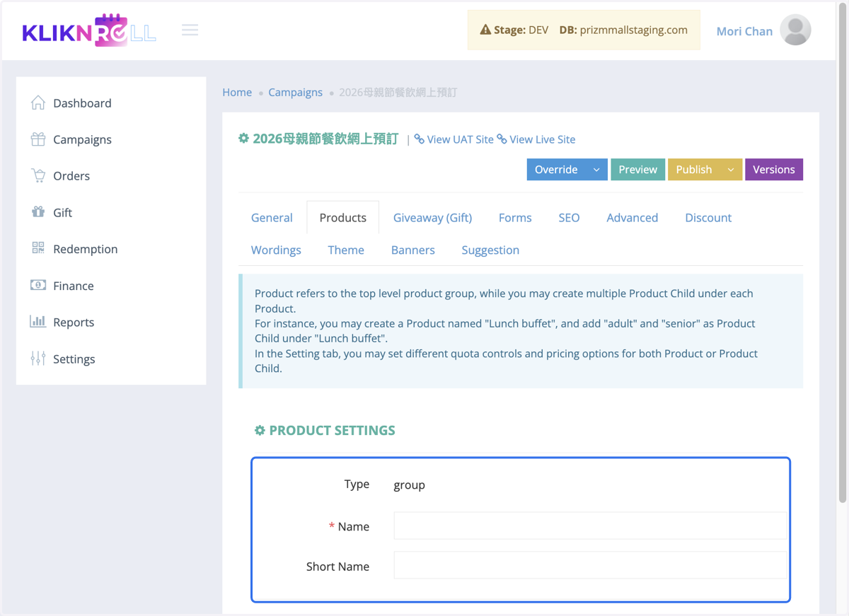The height and width of the screenshot is (616, 849).
Task: Click the Campaigns gift box icon
Action: point(38,139)
